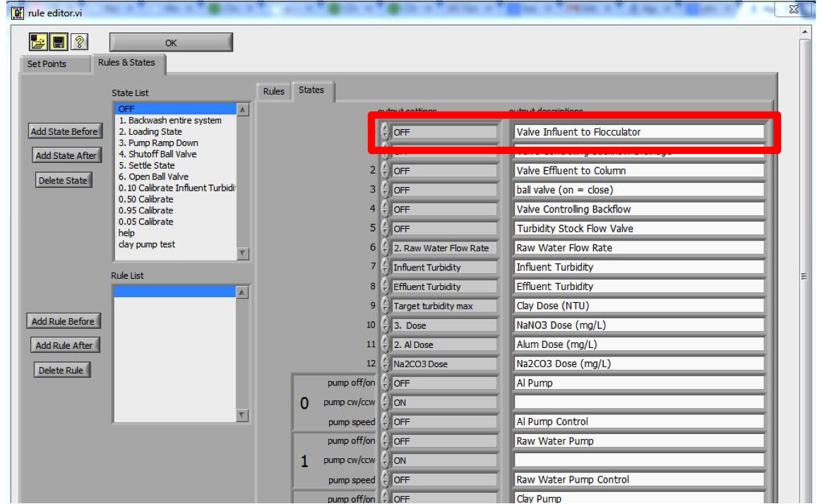Click Add Rule Before button

pos(63,322)
